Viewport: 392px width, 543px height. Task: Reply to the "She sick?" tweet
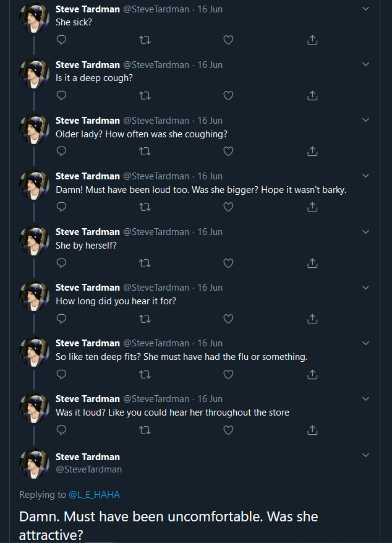(x=61, y=40)
